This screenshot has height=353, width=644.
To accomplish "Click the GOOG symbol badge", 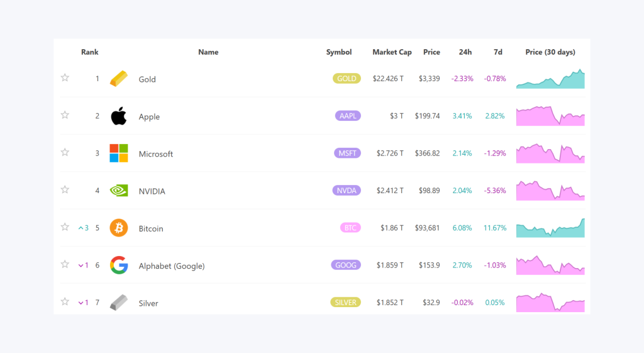I will 346,265.
